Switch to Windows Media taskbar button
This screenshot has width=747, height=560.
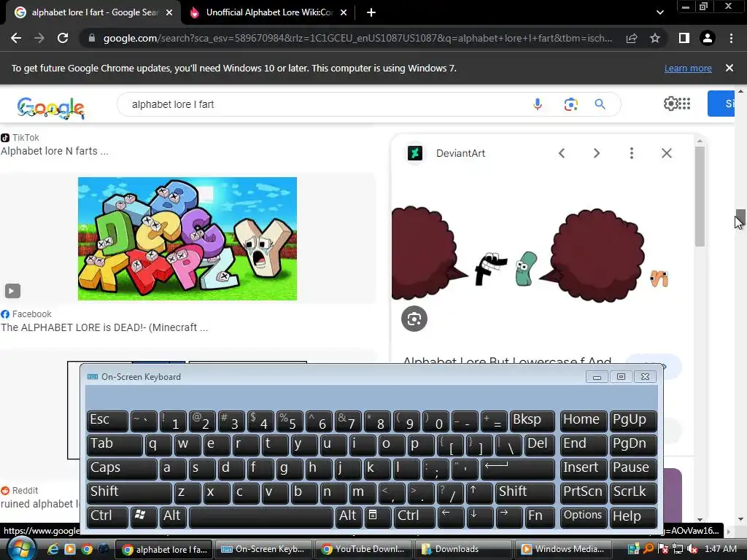(562, 550)
